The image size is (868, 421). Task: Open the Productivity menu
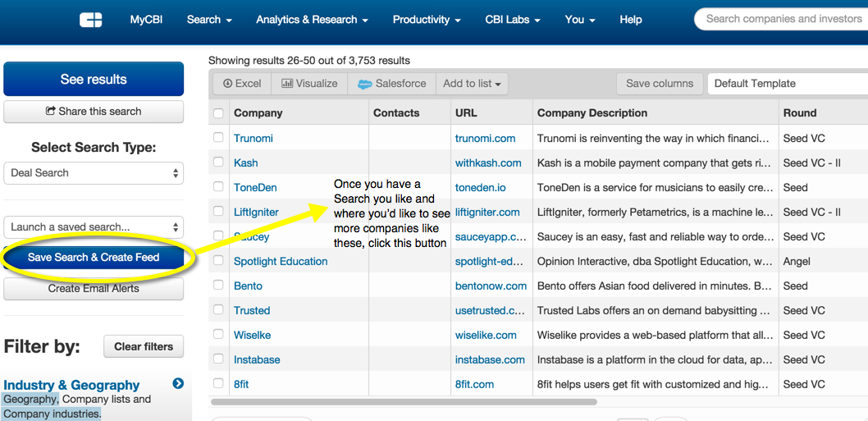tap(427, 20)
